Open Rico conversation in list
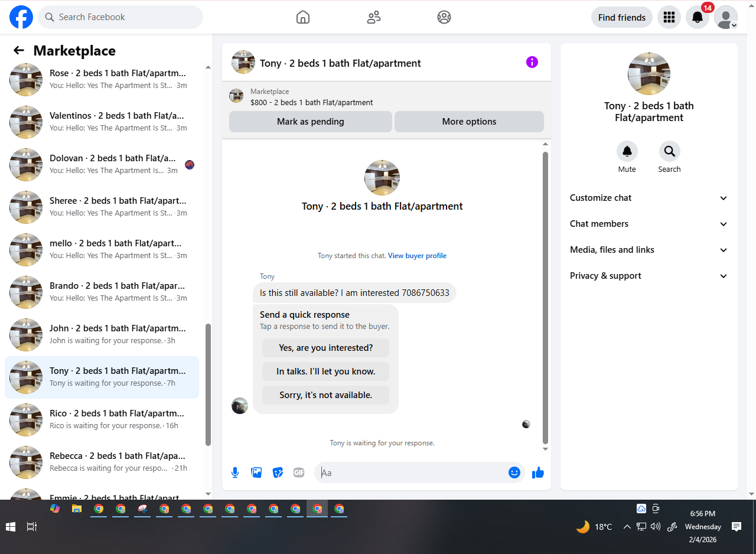Image resolution: width=756 pixels, height=554 pixels. coord(102,419)
